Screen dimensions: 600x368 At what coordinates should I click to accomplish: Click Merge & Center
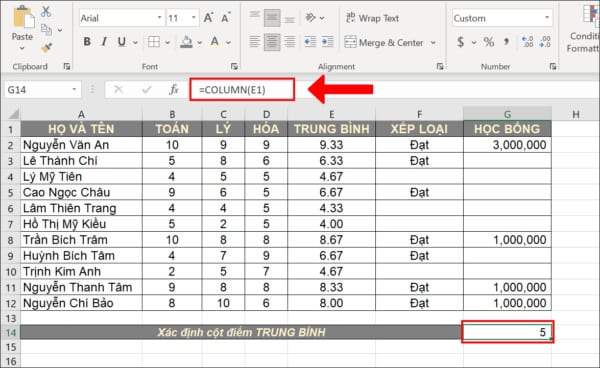(384, 42)
